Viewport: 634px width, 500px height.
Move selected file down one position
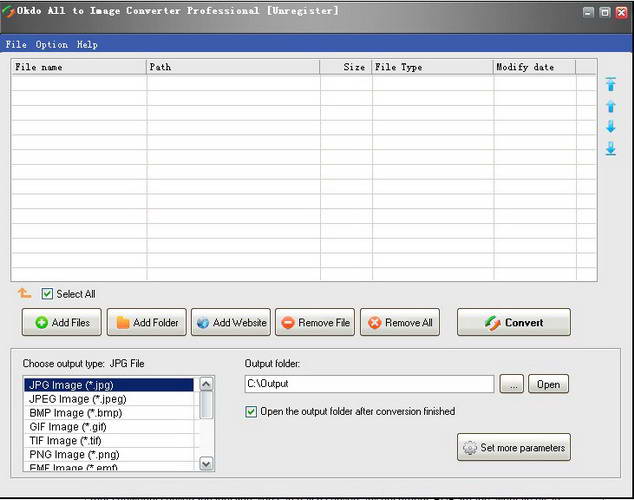point(611,127)
